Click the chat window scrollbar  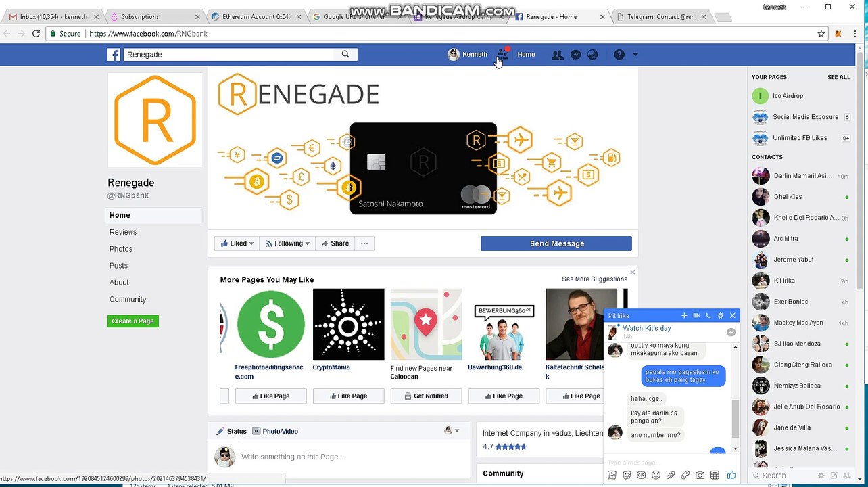(735, 419)
